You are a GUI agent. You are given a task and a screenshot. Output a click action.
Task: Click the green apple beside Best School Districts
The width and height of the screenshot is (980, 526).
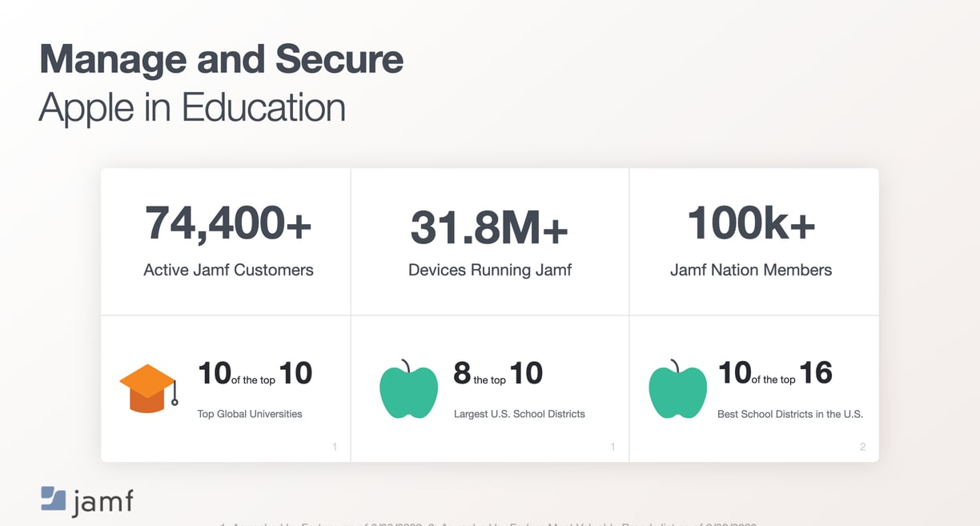point(677,388)
